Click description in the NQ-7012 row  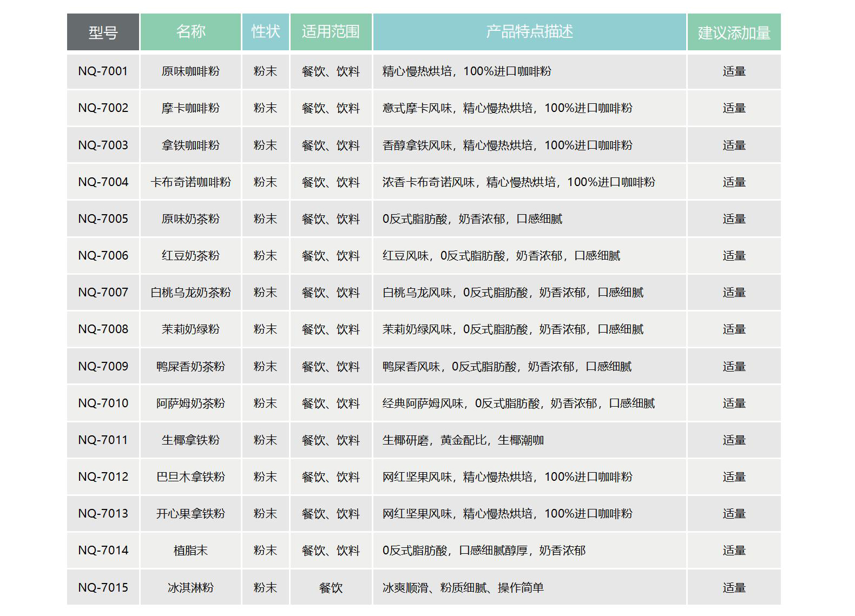[508, 476]
